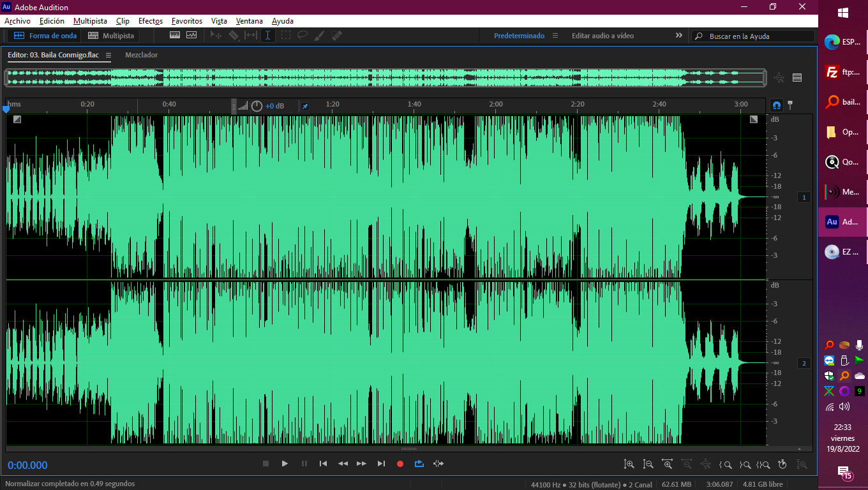Toggle the HUD pin button
868x490 pixels.
pyautogui.click(x=305, y=106)
